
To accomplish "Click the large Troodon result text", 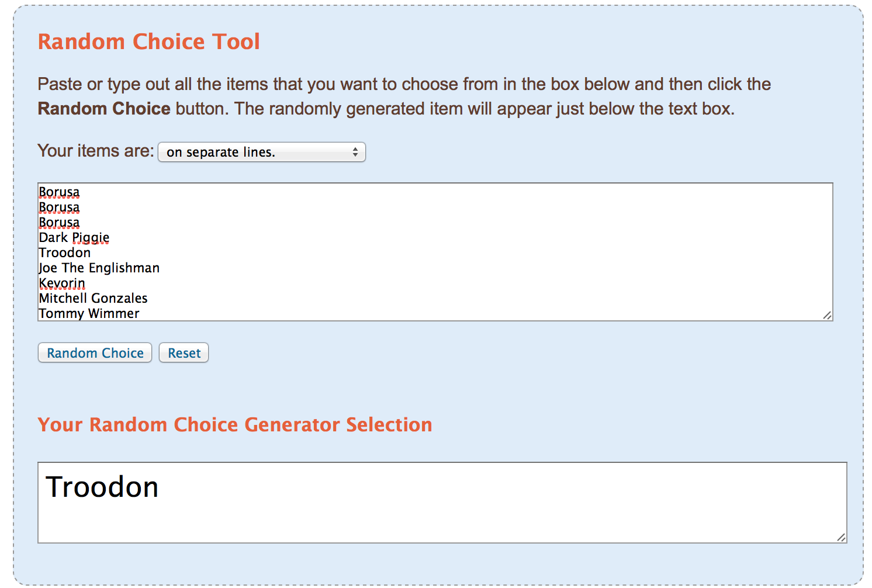I will pyautogui.click(x=102, y=487).
